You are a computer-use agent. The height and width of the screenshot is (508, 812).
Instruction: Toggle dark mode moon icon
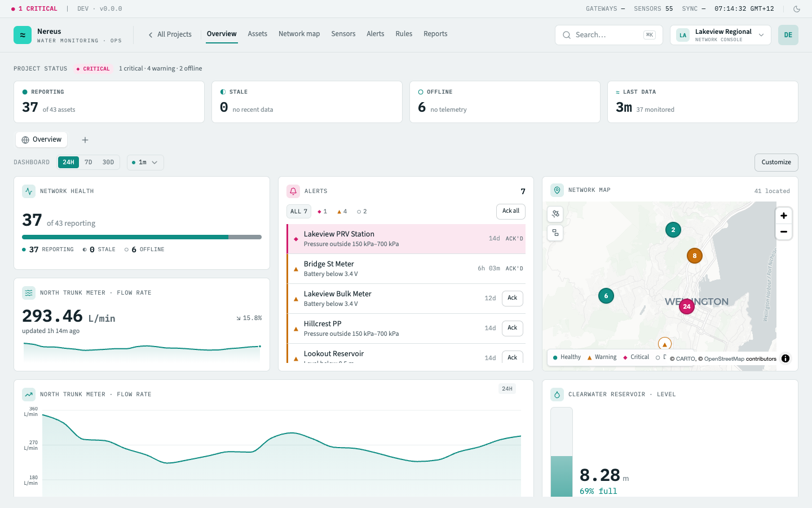[x=797, y=9]
